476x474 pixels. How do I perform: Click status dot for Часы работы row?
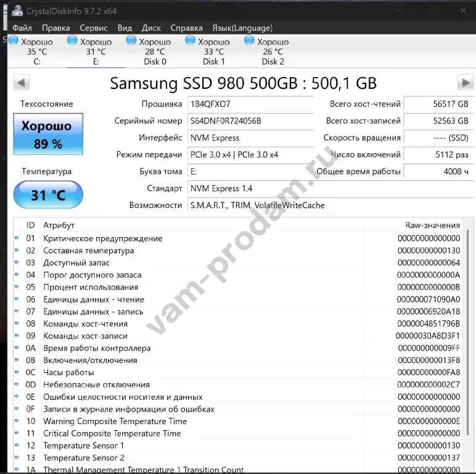pos(17,372)
